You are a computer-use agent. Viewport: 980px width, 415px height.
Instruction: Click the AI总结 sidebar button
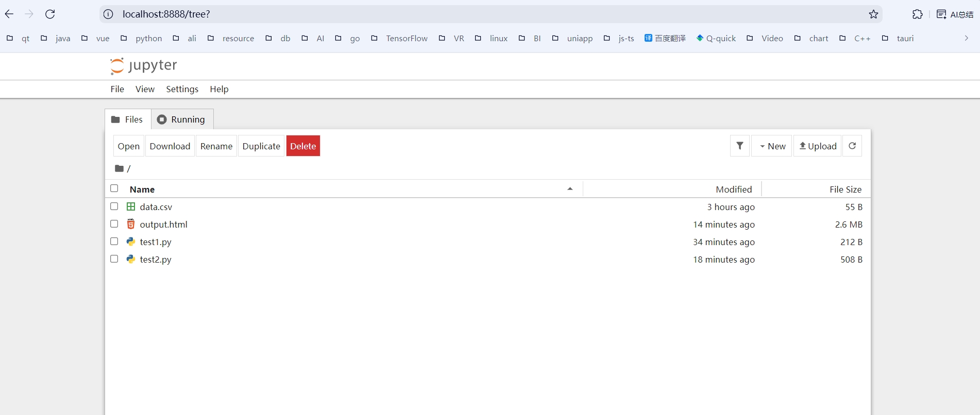click(955, 14)
